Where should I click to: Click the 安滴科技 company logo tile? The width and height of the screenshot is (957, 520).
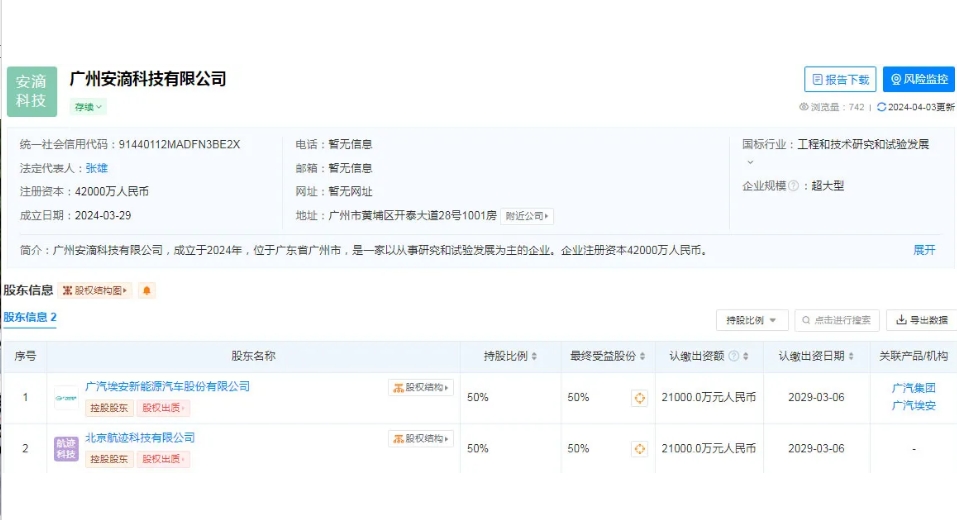32,92
